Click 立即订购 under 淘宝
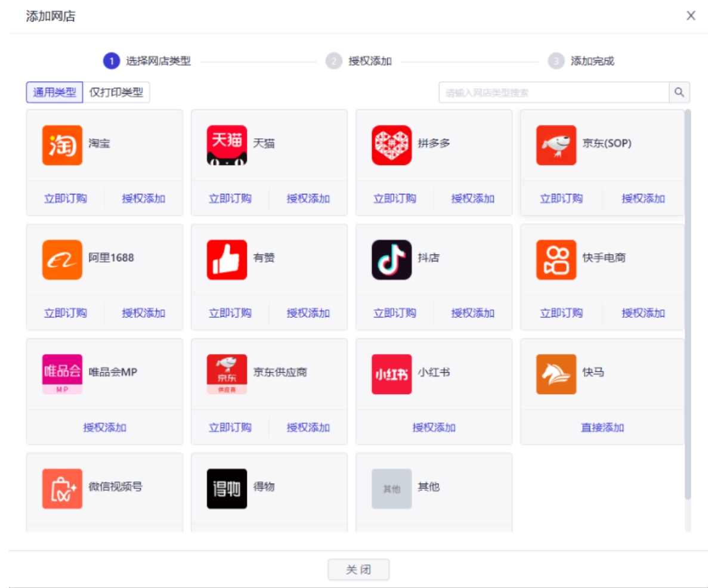Screen dimensions: 708x588 66,198
